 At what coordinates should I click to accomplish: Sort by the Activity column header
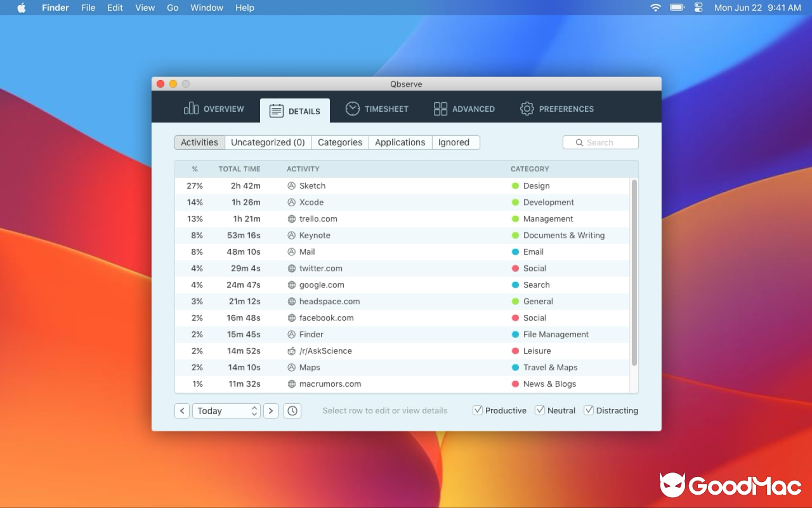(303, 169)
